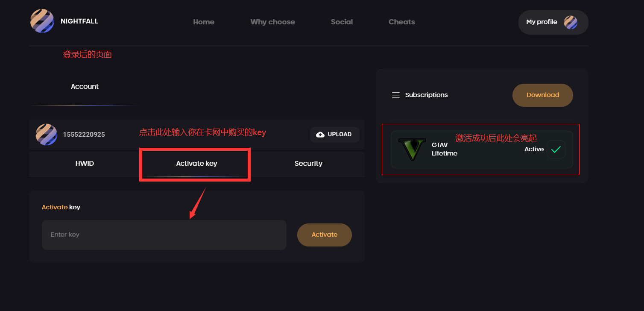Go to the Social page

(x=342, y=22)
